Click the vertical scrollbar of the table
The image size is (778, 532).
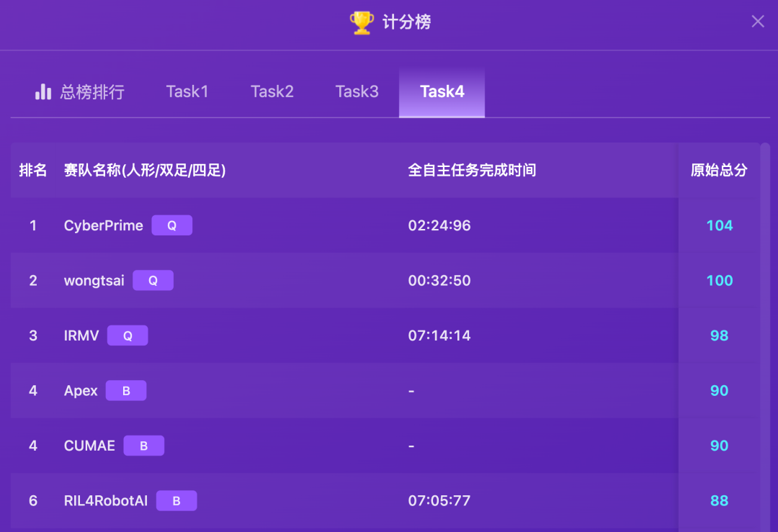(x=765, y=324)
